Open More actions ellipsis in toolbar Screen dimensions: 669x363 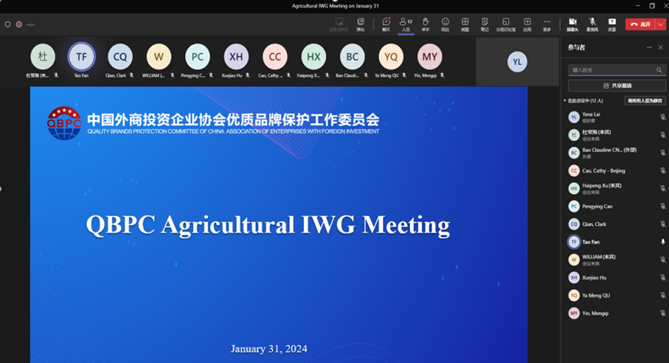[x=547, y=24]
